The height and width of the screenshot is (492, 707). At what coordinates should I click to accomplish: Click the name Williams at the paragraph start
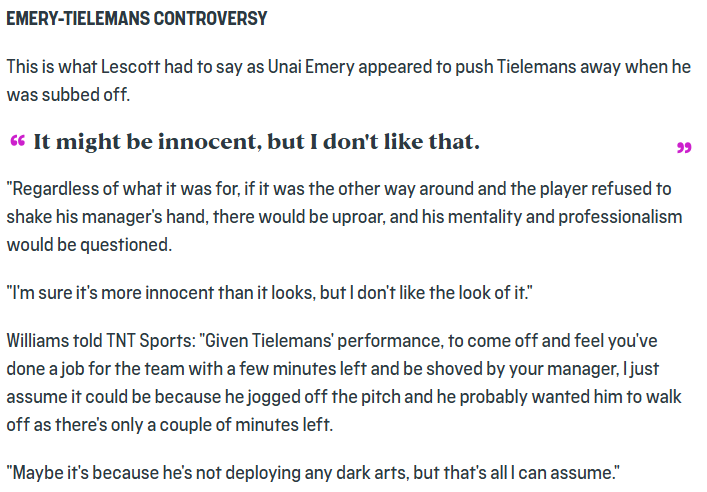click(x=36, y=342)
